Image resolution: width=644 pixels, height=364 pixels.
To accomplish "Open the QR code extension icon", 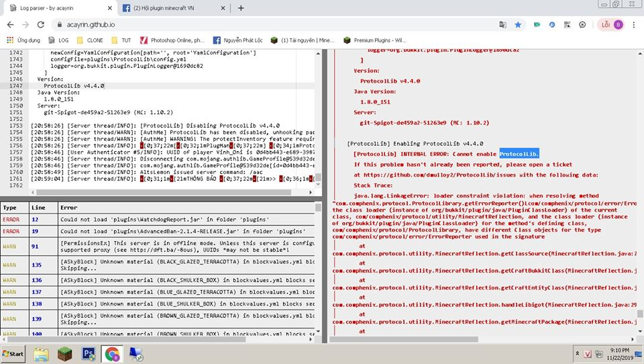I will coord(568,25).
